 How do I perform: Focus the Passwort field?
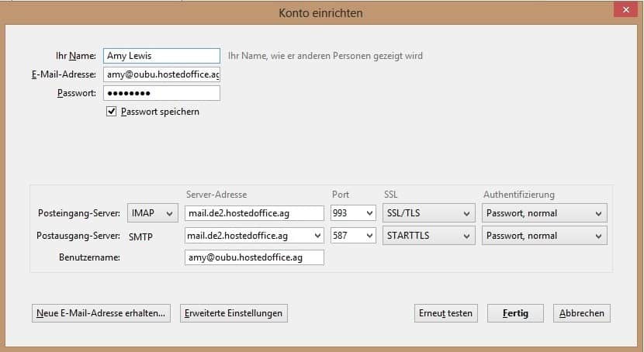pos(161,93)
